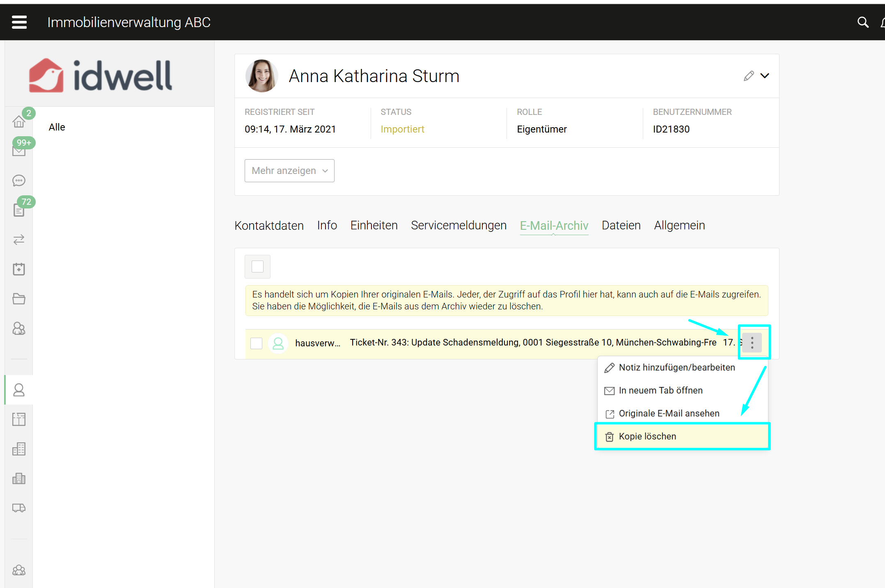Open the delivery truck sidebar icon
The width and height of the screenshot is (885, 588).
[19, 508]
